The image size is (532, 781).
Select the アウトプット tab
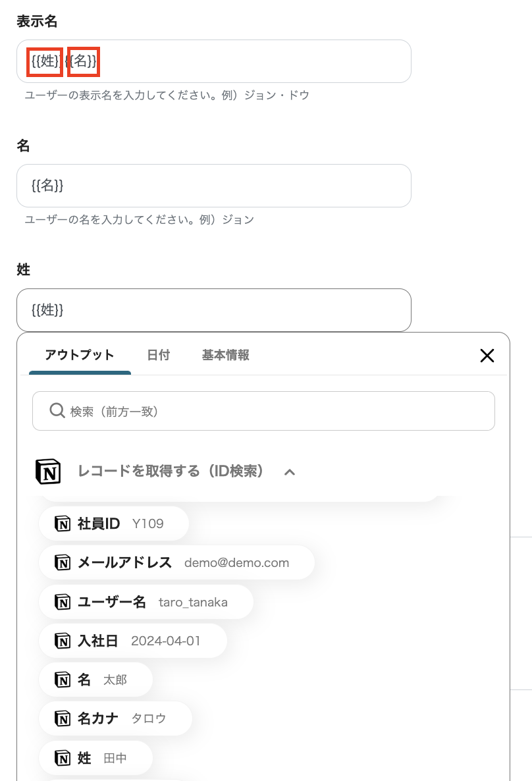pos(79,355)
